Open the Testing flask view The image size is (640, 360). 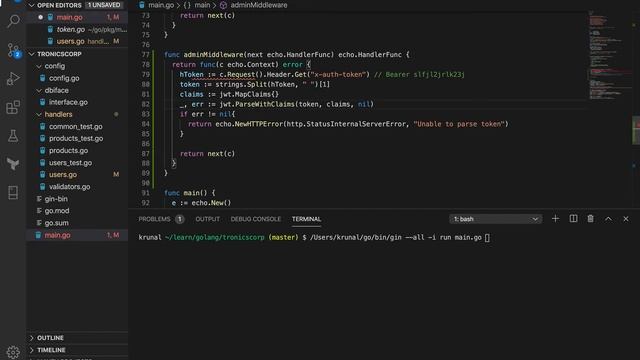(x=13, y=136)
